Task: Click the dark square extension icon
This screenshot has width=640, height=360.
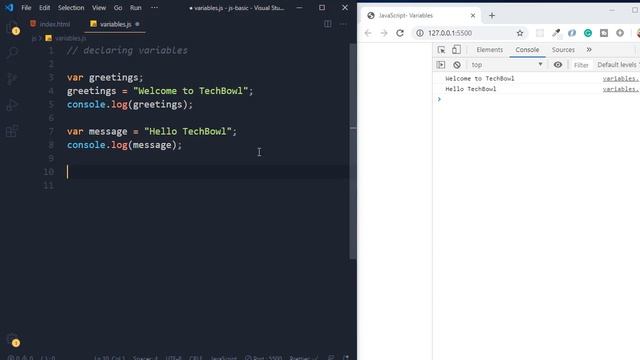Action: click(604, 33)
